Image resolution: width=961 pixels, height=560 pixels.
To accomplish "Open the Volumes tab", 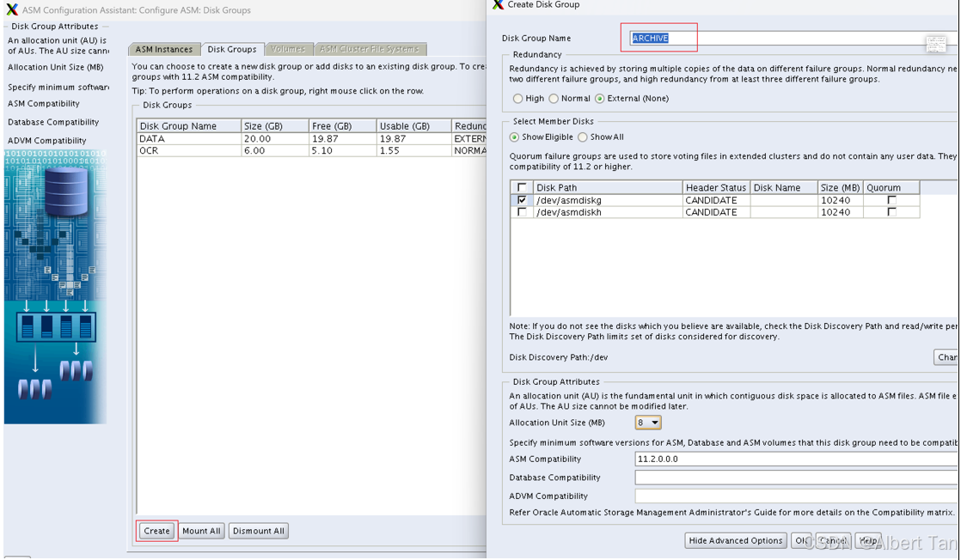I will (288, 49).
